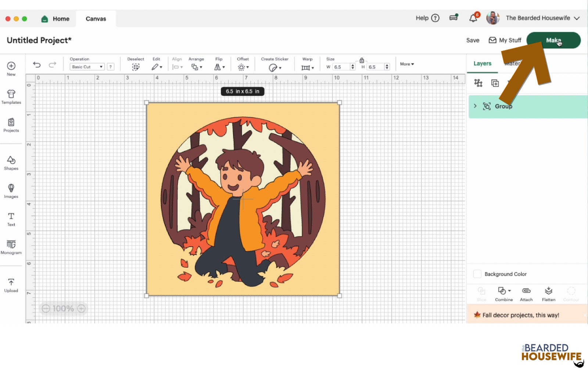This screenshot has height=374, width=588.
Task: Select the Layers tab
Action: [x=482, y=63]
